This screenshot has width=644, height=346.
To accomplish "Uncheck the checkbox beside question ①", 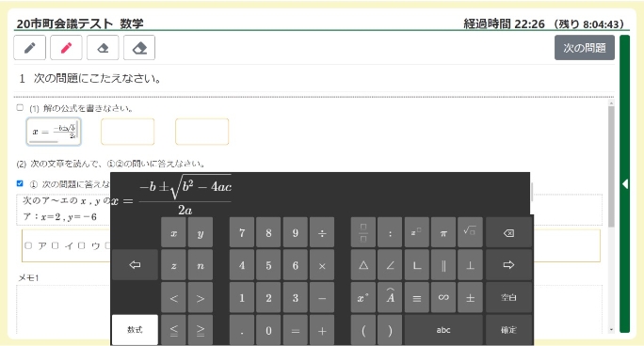I will click(x=20, y=183).
